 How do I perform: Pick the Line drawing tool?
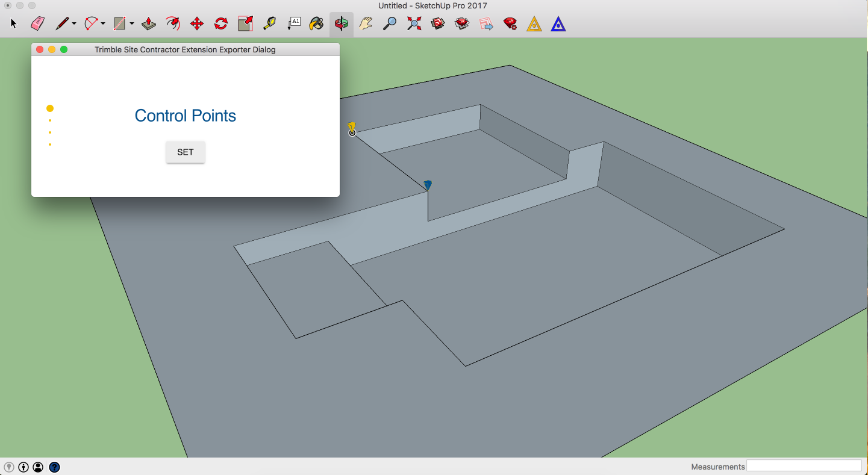coord(63,23)
